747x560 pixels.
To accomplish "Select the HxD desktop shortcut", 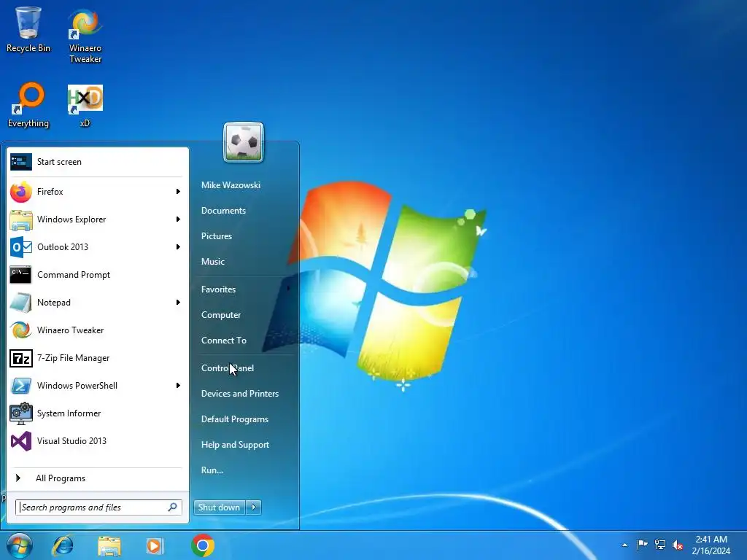I will [x=85, y=106].
